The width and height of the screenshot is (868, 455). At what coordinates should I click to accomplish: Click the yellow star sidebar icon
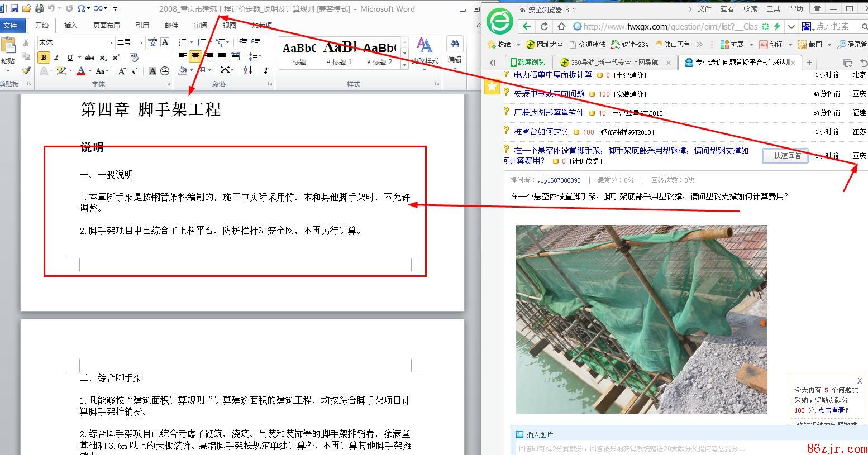(x=492, y=87)
